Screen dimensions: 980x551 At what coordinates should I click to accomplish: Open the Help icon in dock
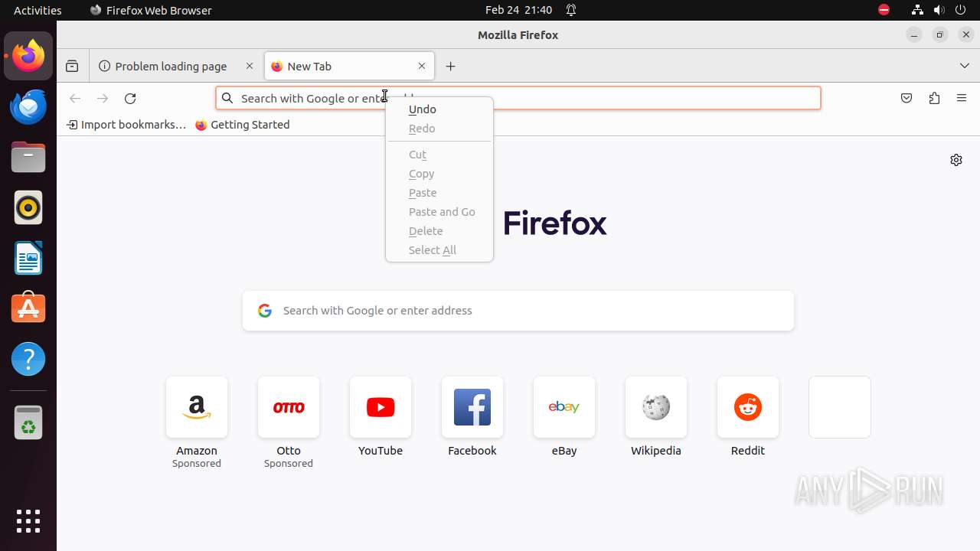click(28, 359)
